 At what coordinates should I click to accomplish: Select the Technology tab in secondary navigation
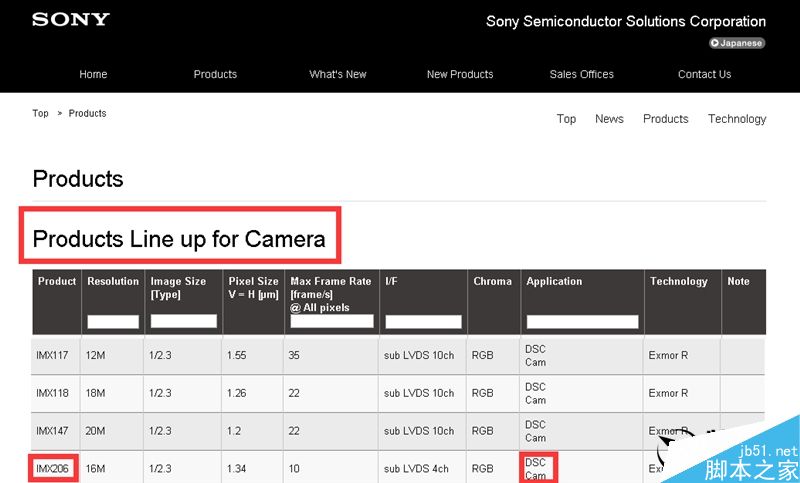737,119
